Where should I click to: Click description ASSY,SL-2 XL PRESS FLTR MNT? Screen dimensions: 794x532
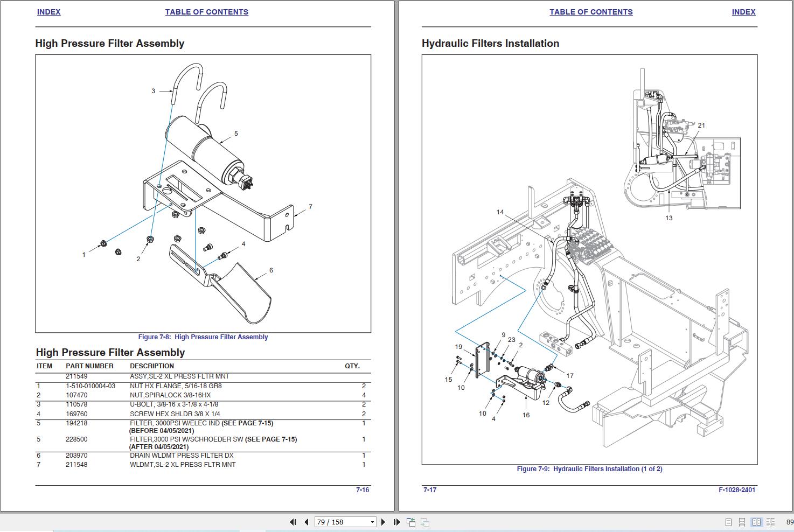tap(179, 376)
